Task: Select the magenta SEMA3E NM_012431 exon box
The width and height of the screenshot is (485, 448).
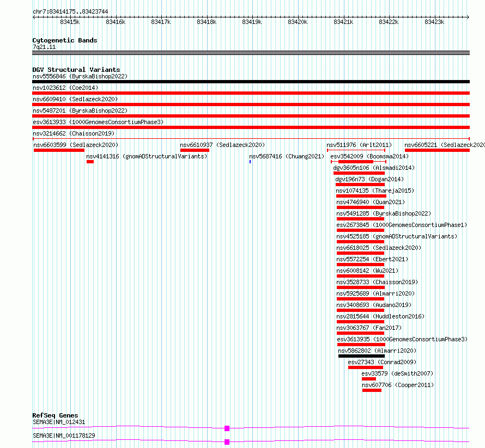Action: (x=227, y=428)
